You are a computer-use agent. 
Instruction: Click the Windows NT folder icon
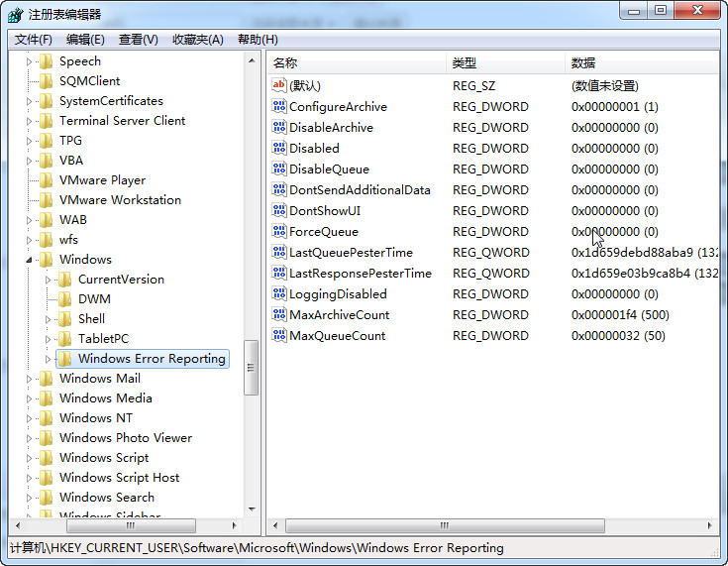(x=47, y=417)
